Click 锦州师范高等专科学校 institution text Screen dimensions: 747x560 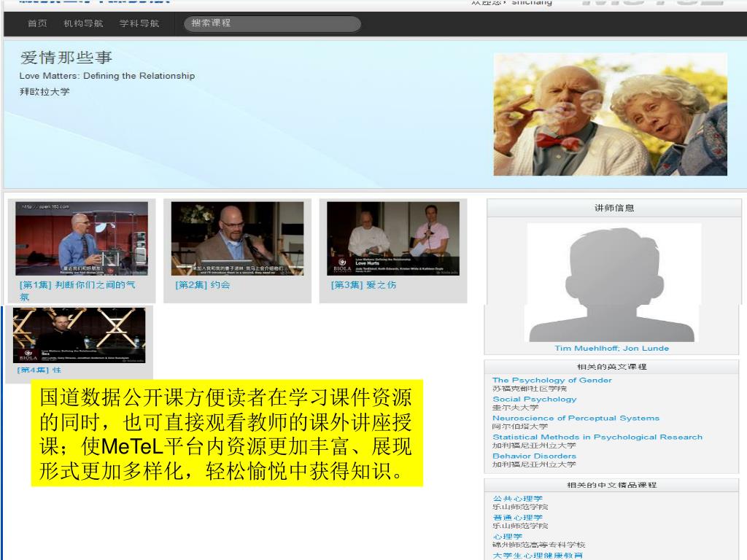[539, 545]
